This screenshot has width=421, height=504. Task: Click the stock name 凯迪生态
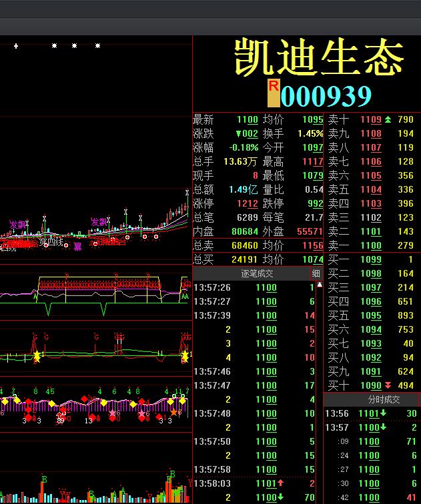coord(319,57)
